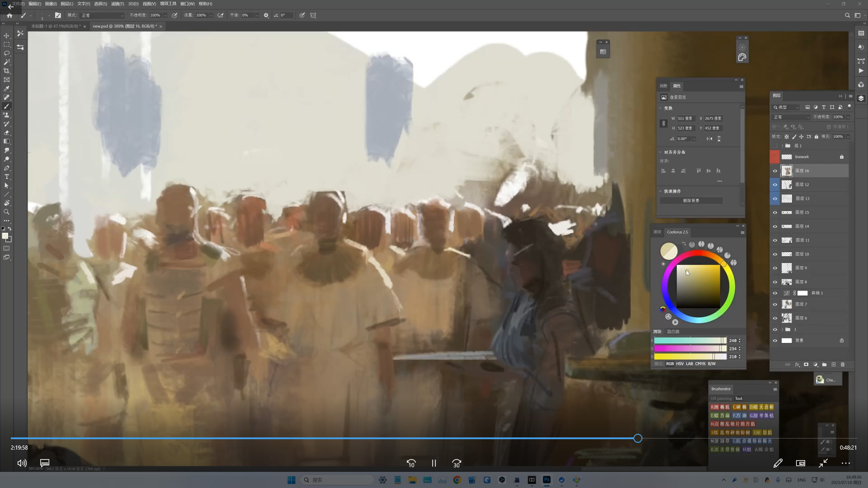Hide layer 图层 13
The height and width of the screenshot is (488, 868).
click(775, 199)
